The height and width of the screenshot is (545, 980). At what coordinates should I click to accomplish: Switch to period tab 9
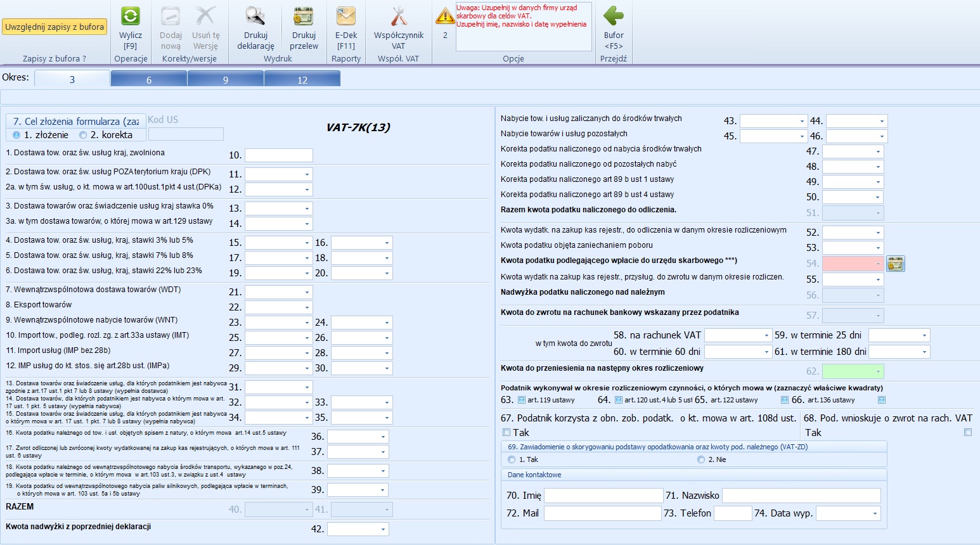[226, 79]
